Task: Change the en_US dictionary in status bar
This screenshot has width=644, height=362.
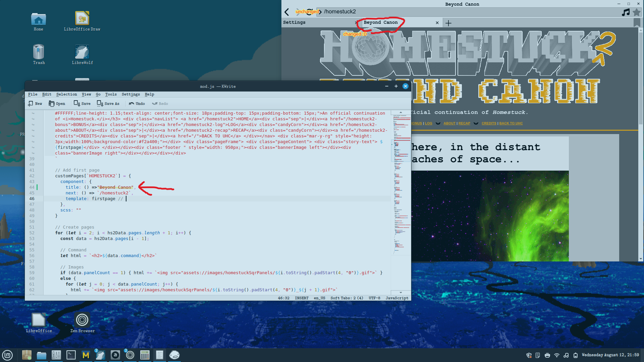Action: point(319,298)
